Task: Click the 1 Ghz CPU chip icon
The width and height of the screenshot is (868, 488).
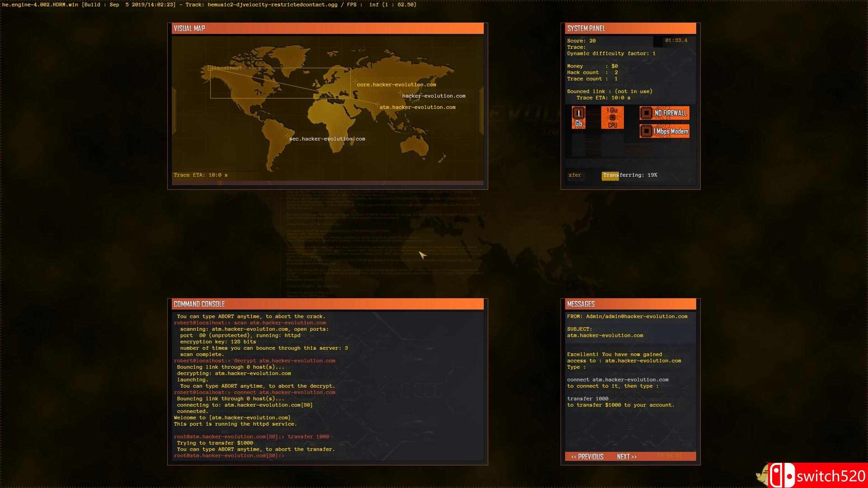Action: (x=612, y=117)
